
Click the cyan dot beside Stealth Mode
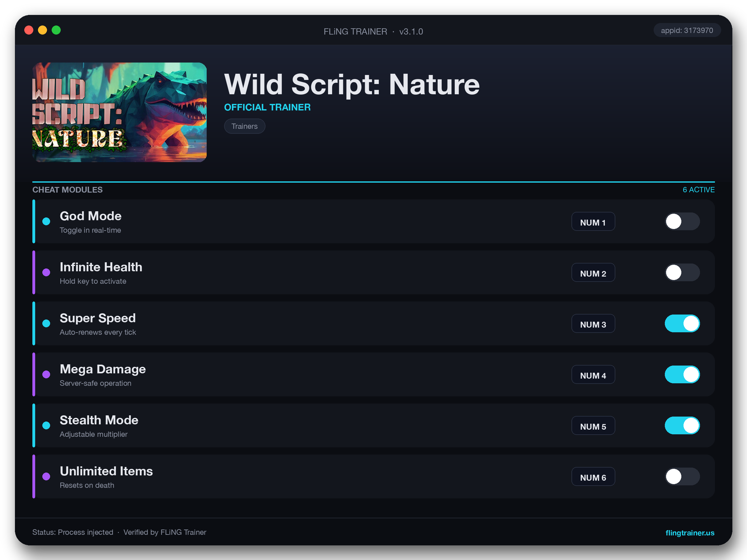click(46, 425)
